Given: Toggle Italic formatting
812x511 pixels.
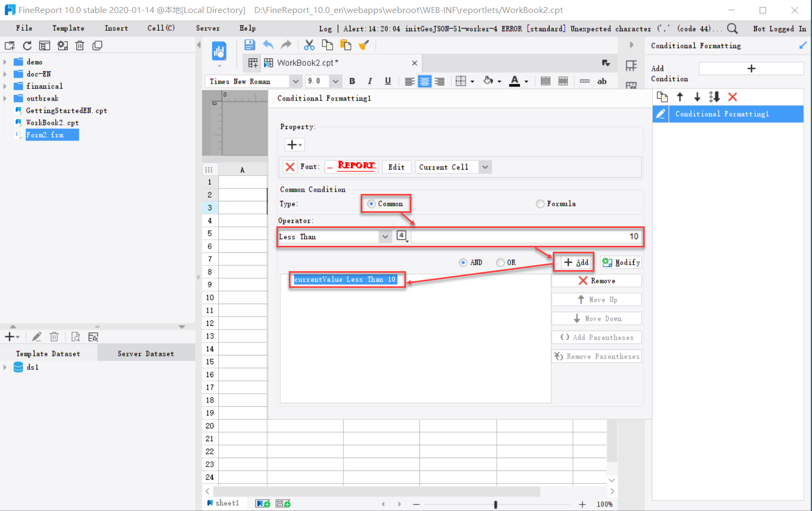Looking at the screenshot, I should point(370,81).
